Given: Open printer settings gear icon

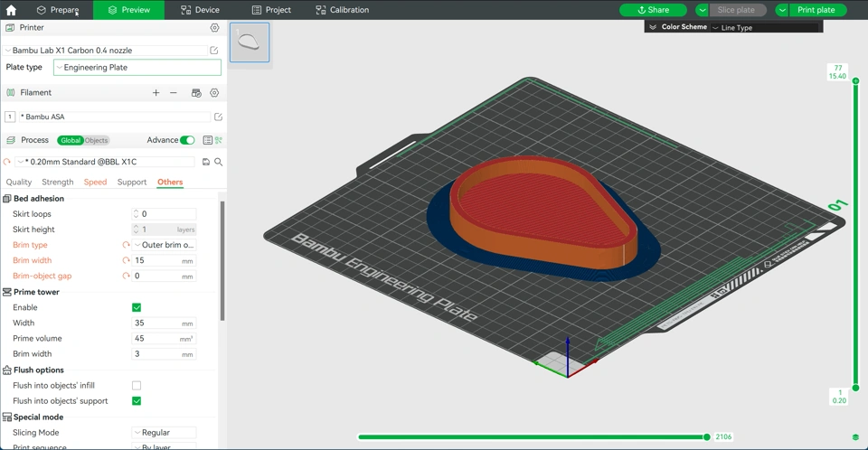Looking at the screenshot, I should tap(214, 28).
